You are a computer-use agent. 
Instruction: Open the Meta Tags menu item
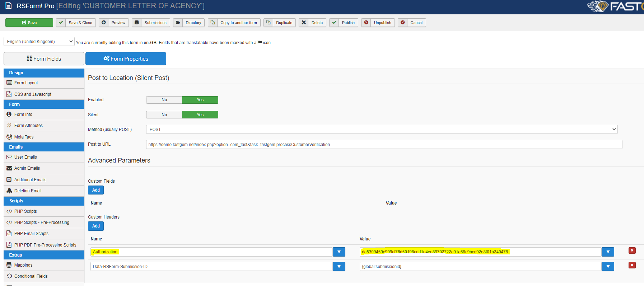click(x=44, y=137)
